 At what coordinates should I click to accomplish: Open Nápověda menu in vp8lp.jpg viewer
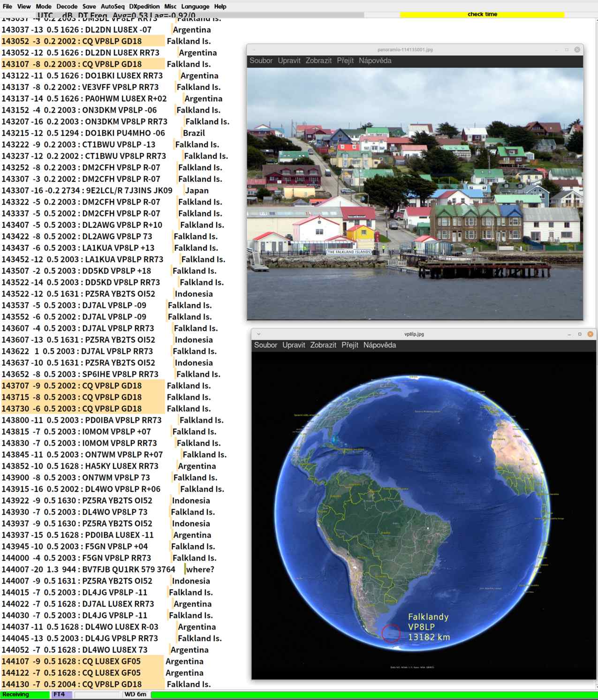click(x=379, y=345)
